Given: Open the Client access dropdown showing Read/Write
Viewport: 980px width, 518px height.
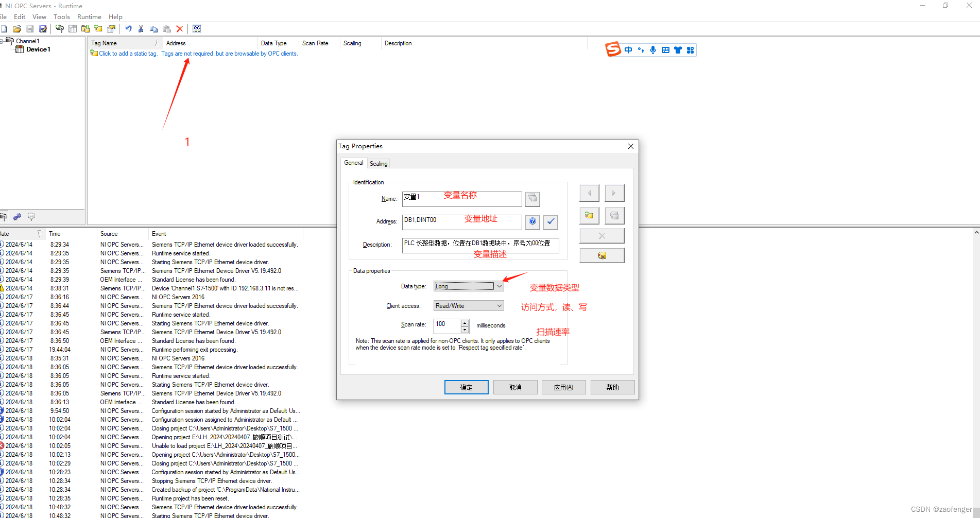Looking at the screenshot, I should click(499, 305).
